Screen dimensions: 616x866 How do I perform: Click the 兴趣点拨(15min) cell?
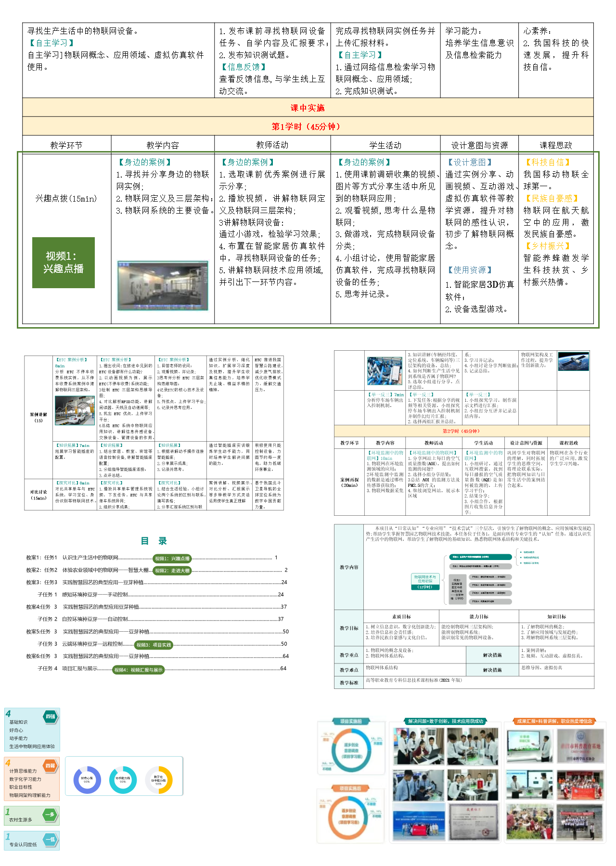click(x=66, y=198)
